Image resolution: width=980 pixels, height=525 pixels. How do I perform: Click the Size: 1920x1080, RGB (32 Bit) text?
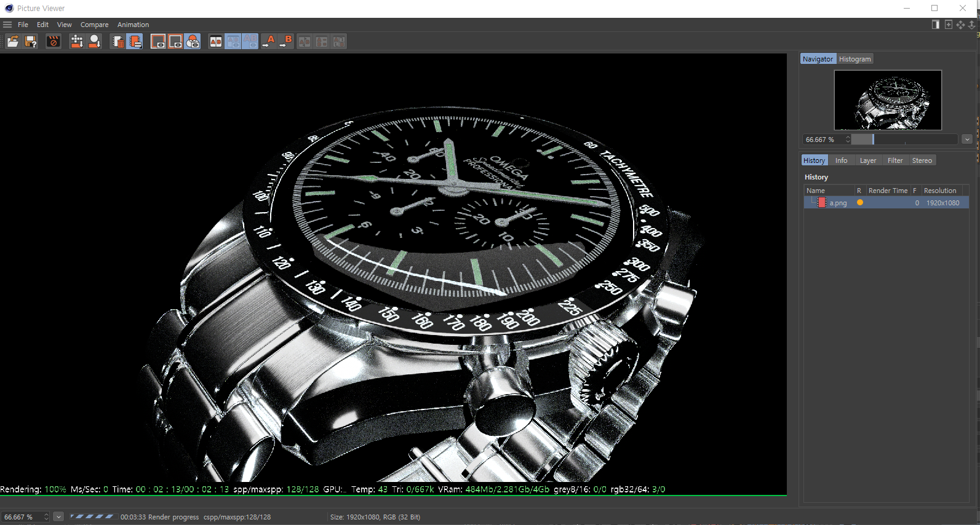point(375,517)
